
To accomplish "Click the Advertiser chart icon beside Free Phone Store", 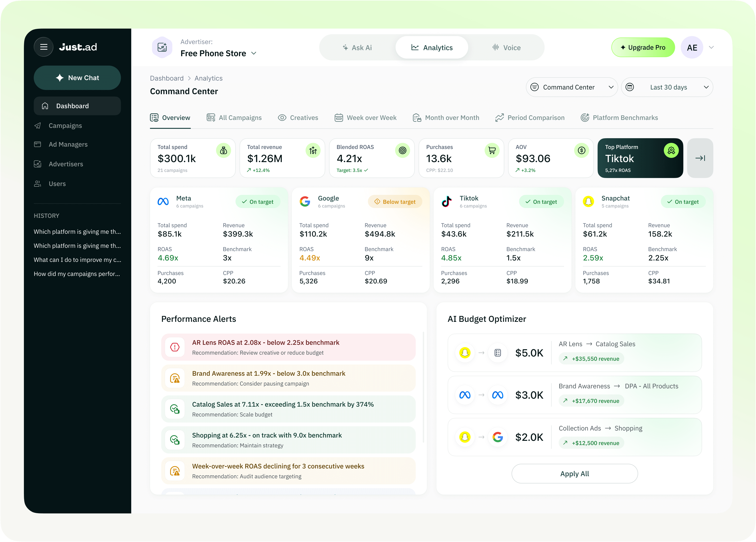I will (162, 47).
